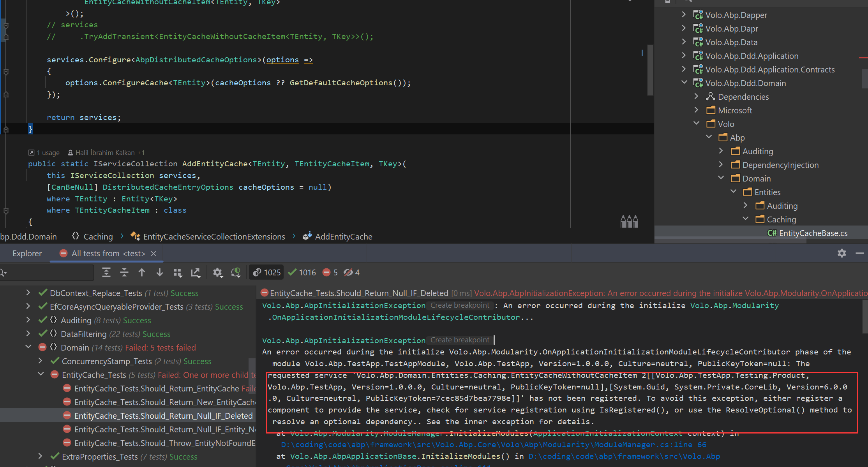Open unit test session options gear
This screenshot has width=868, height=467.
coord(217,273)
